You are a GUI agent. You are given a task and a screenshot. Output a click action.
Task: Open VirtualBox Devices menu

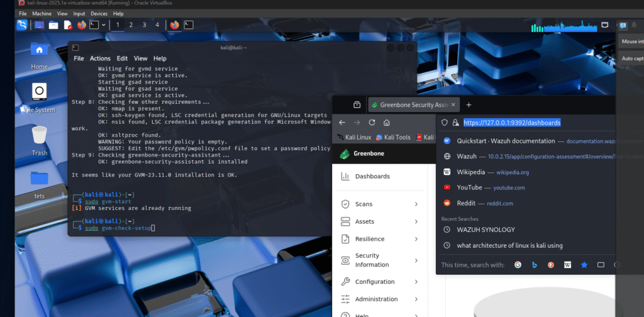(99, 13)
